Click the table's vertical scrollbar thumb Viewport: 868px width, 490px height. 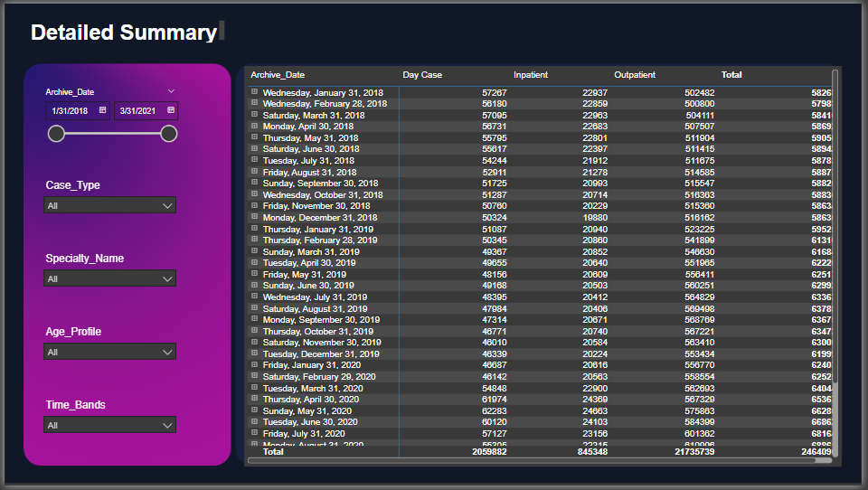pyautogui.click(x=835, y=226)
